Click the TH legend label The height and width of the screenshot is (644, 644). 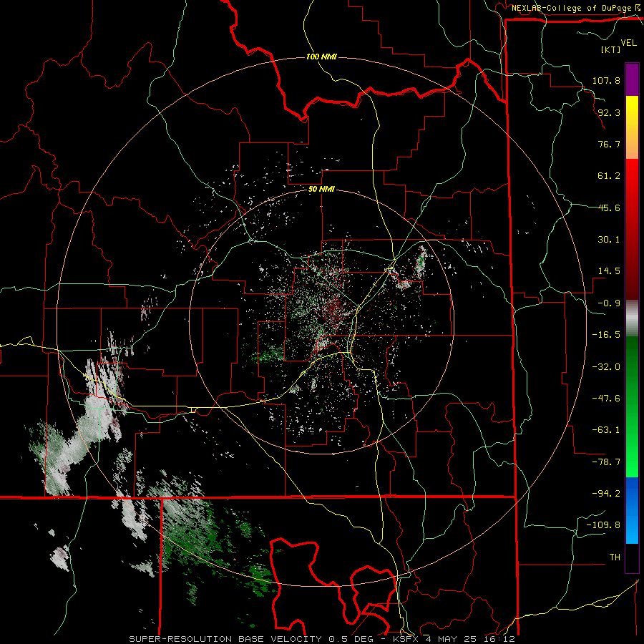tap(615, 557)
